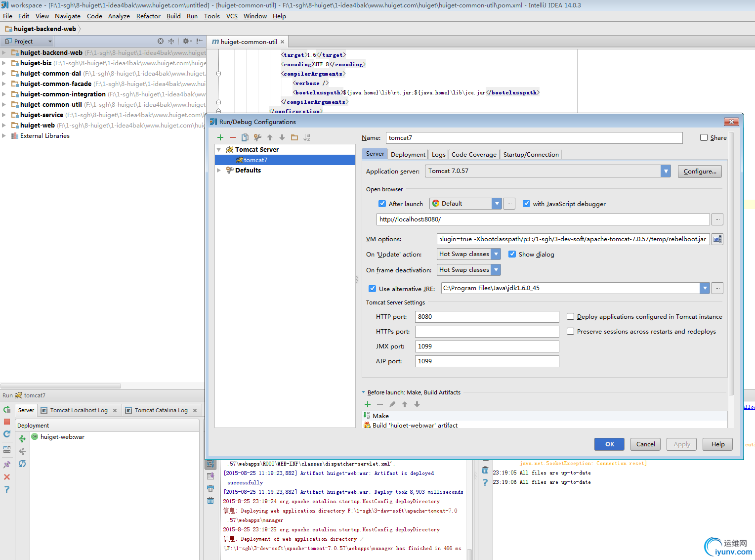
Task: Browse for the browser path ellipsis button
Action: coord(509,204)
